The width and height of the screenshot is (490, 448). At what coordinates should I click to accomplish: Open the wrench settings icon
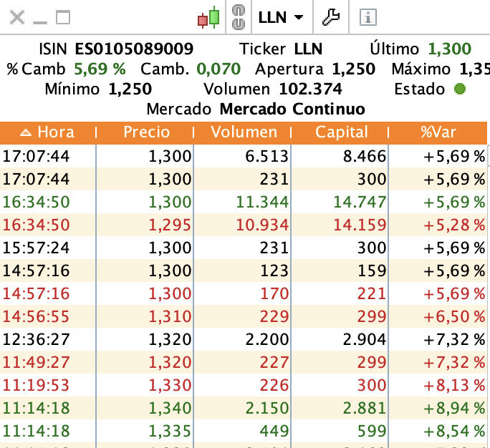pyautogui.click(x=331, y=17)
